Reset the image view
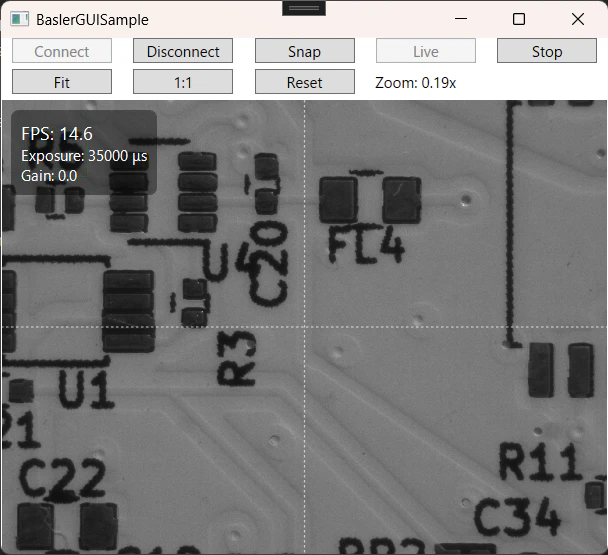 (304, 82)
